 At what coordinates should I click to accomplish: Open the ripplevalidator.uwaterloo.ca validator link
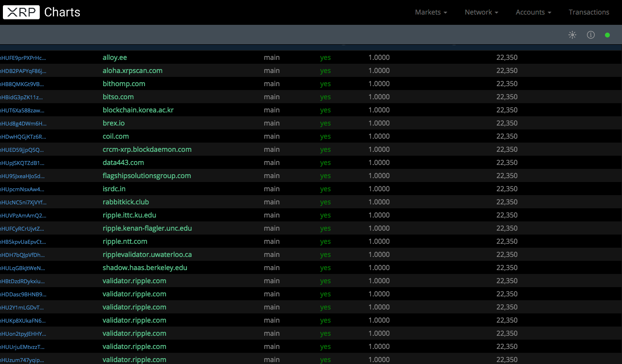[147, 255]
